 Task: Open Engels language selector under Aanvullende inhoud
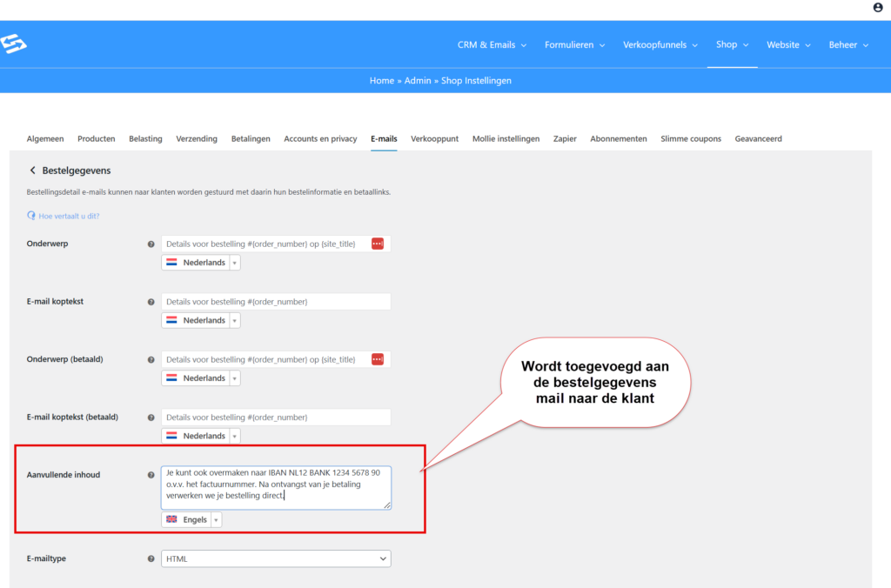pos(191,519)
